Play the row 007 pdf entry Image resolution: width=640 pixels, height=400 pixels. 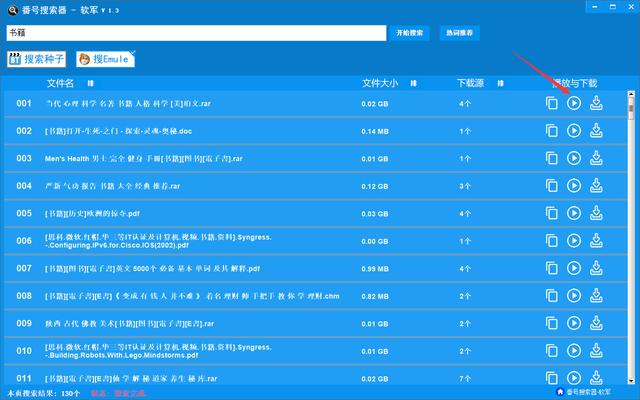tap(574, 268)
